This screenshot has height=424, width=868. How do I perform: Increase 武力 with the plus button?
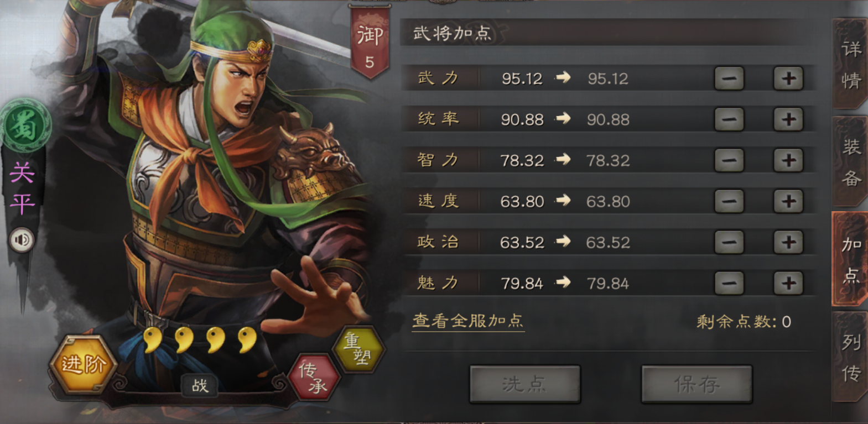click(788, 78)
